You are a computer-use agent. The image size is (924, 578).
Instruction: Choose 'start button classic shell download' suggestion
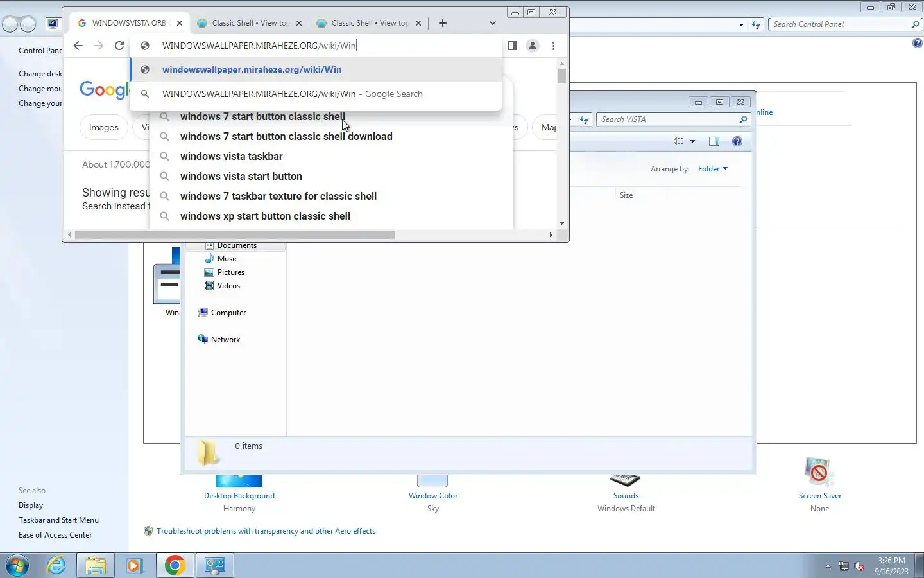[x=286, y=136]
